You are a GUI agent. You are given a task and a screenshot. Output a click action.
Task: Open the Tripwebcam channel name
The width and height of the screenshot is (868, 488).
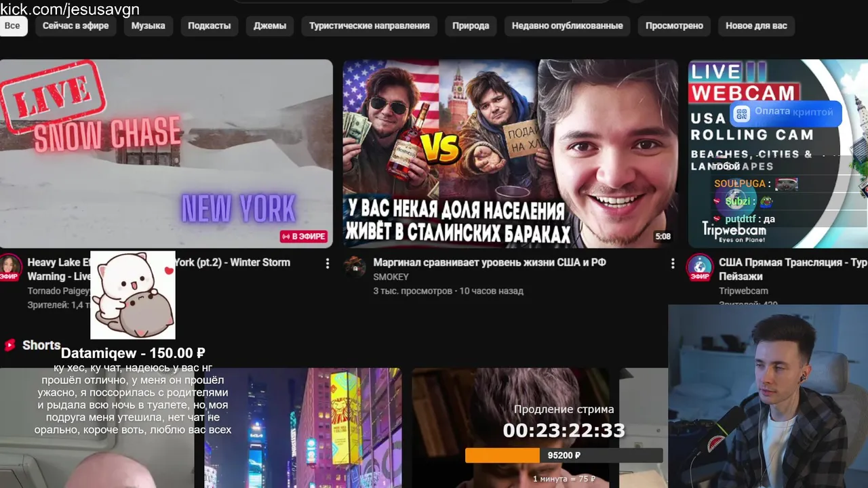pos(743,291)
